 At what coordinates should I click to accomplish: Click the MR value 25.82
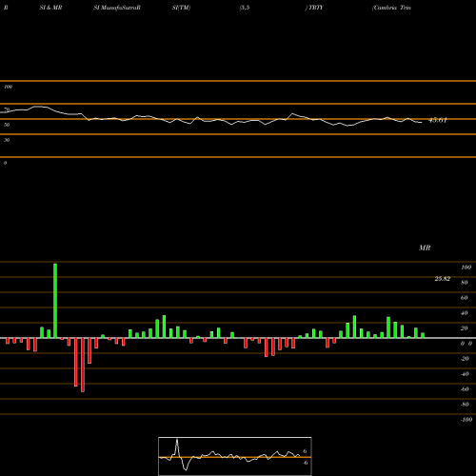443,279
